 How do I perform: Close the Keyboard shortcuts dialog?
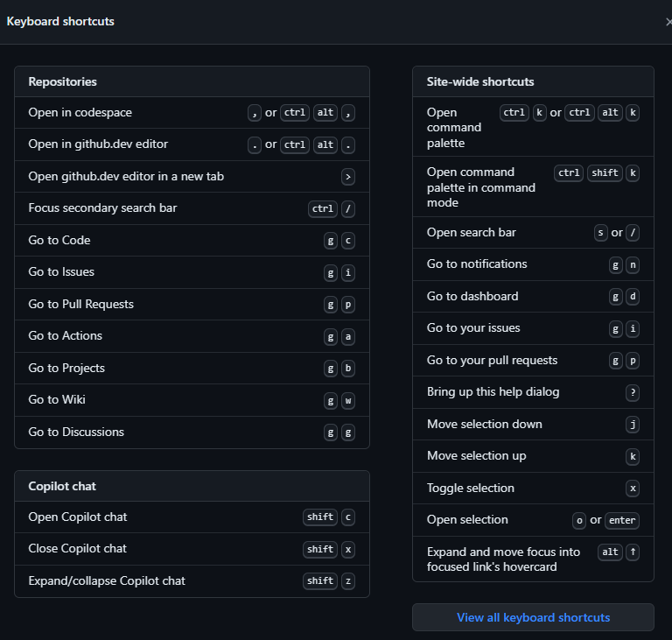coord(668,21)
